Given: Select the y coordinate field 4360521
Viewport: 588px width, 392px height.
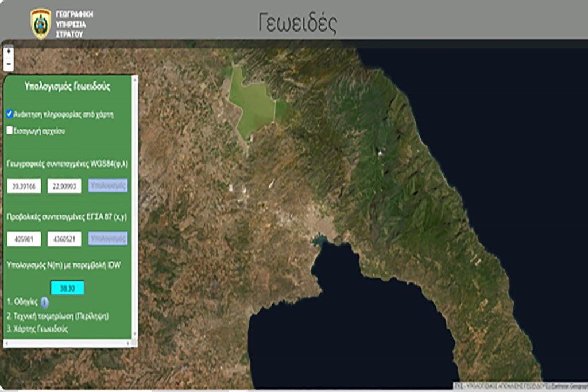Looking at the screenshot, I should (64, 239).
